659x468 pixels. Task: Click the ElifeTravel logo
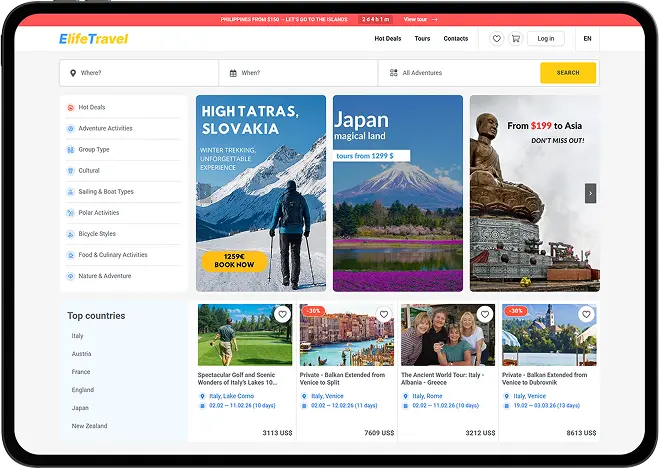(x=93, y=39)
